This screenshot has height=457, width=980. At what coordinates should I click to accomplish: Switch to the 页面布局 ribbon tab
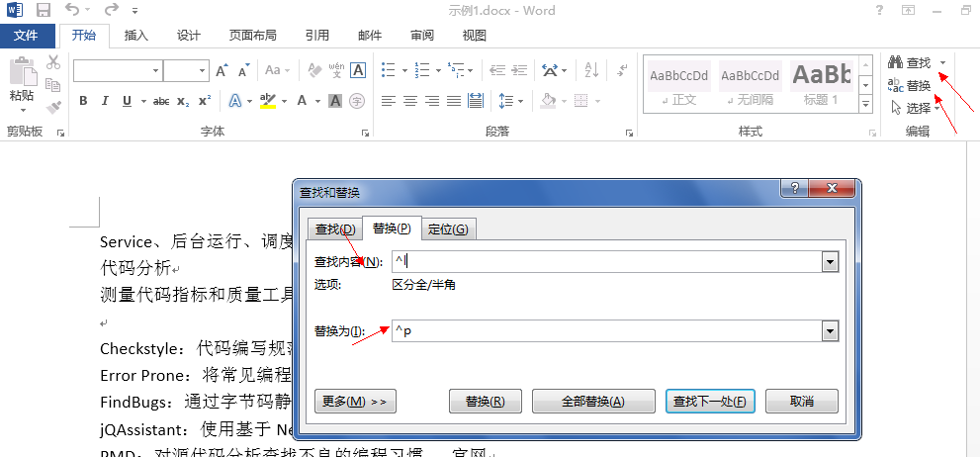(x=252, y=35)
